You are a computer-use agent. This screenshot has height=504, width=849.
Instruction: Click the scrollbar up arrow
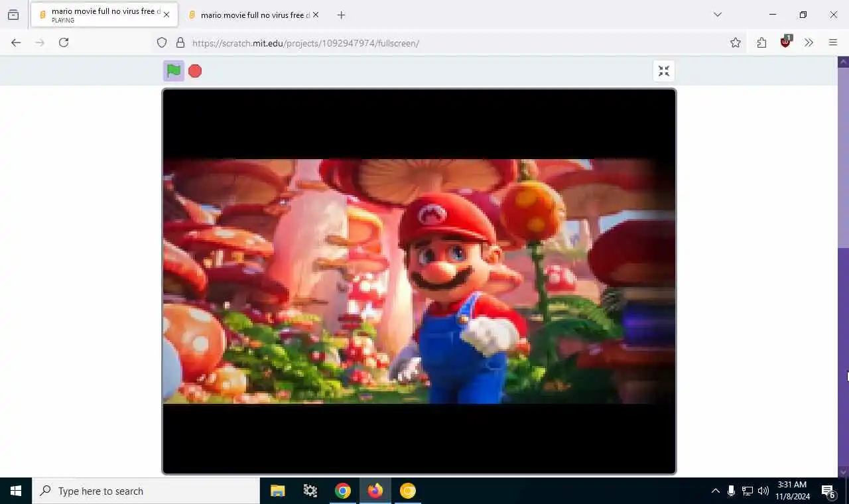pos(843,61)
